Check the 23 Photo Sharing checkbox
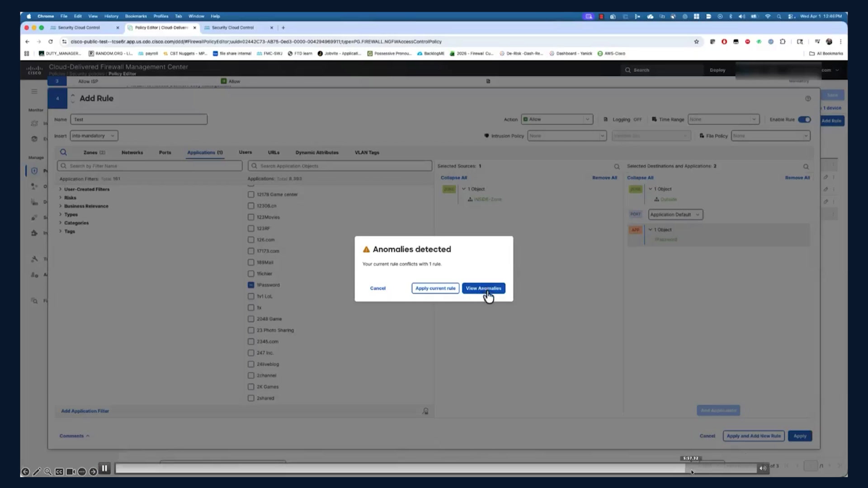The image size is (868, 488). point(251,330)
